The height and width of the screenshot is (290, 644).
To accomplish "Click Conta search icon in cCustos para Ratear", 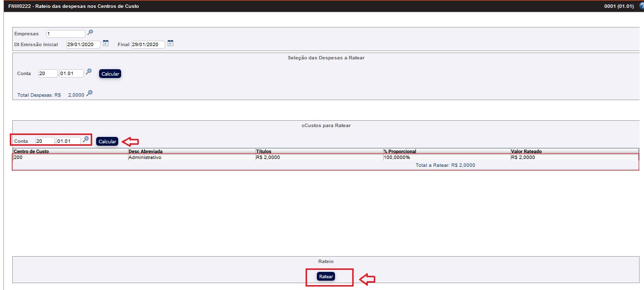I will coord(86,140).
